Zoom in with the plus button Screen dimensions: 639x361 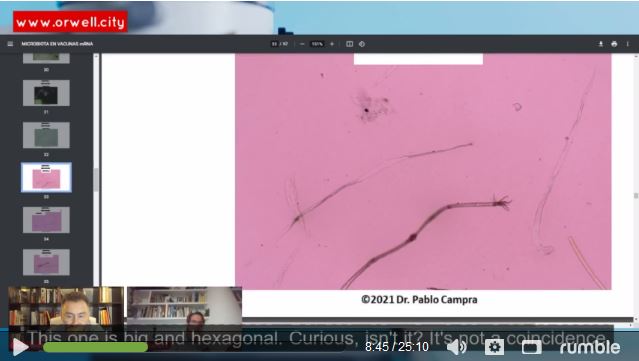click(x=332, y=44)
